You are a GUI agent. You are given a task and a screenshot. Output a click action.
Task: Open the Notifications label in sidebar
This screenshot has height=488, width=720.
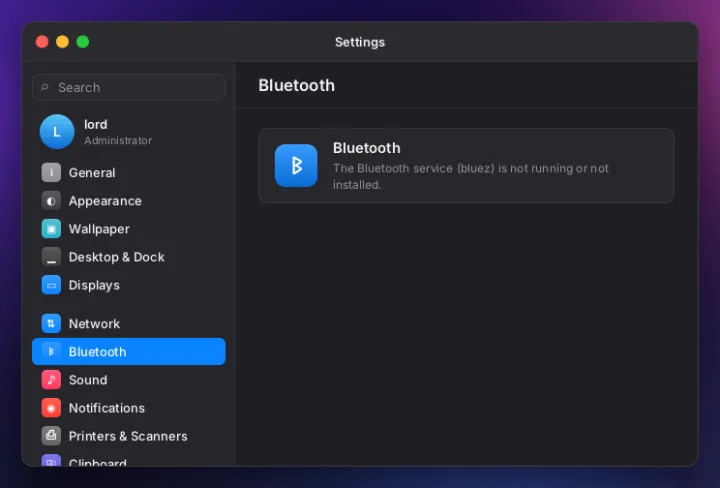[x=107, y=408]
